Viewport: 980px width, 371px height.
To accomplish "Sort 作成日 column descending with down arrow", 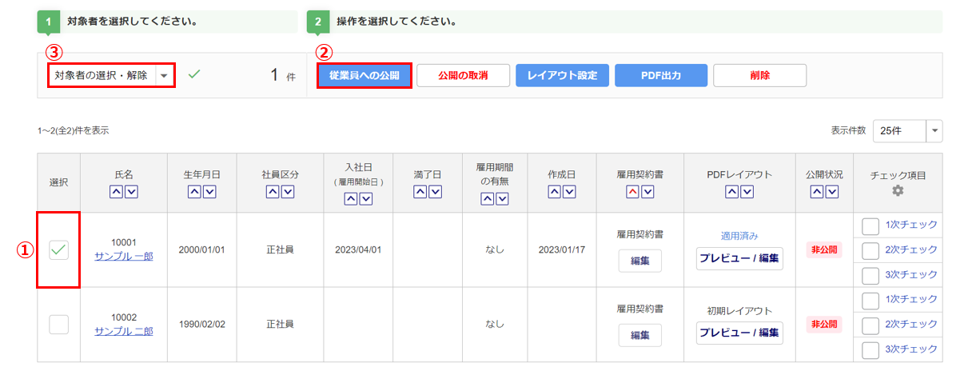I will (570, 191).
